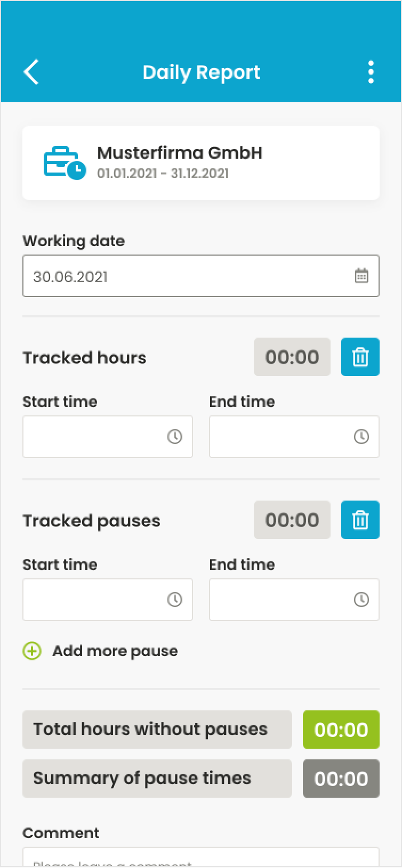Viewport: 402px width, 868px height.
Task: Focus the tracked pauses End time field
Action: coord(280,600)
